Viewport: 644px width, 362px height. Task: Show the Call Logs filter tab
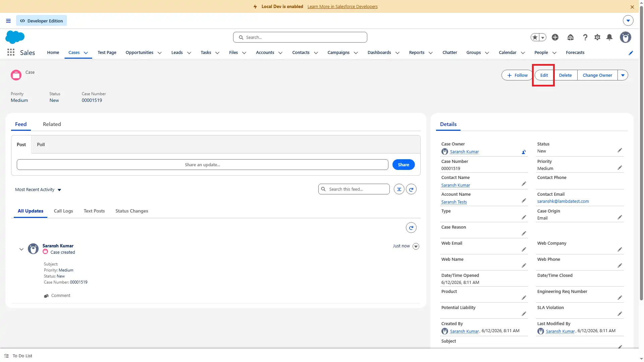pyautogui.click(x=63, y=211)
